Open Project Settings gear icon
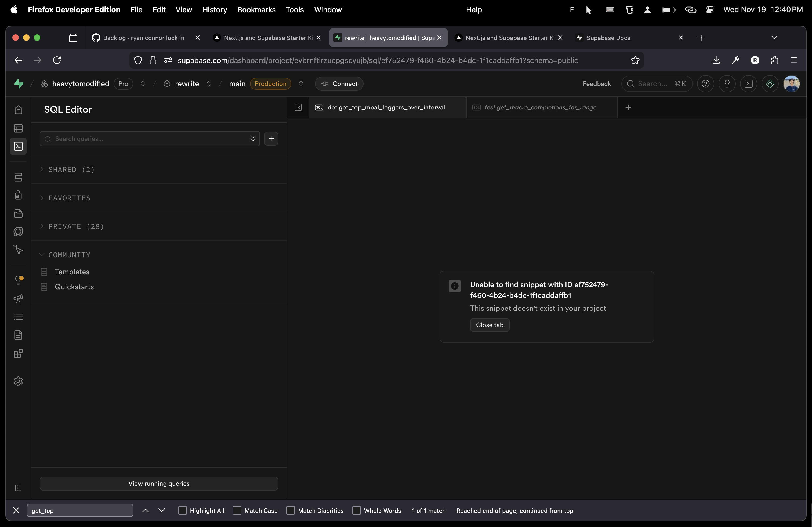This screenshot has width=812, height=527. pos(18,381)
